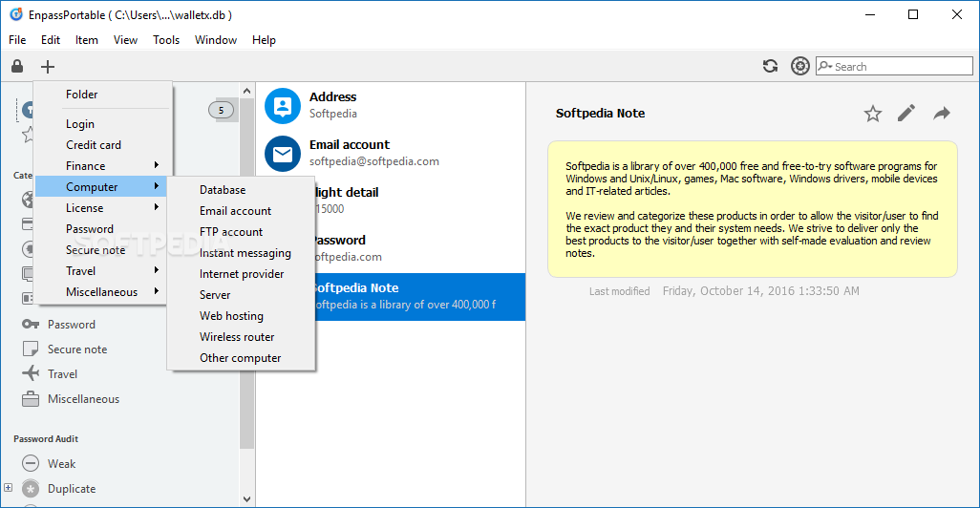Select Travel category in the sidebar
The width and height of the screenshot is (980, 508).
[x=62, y=373]
